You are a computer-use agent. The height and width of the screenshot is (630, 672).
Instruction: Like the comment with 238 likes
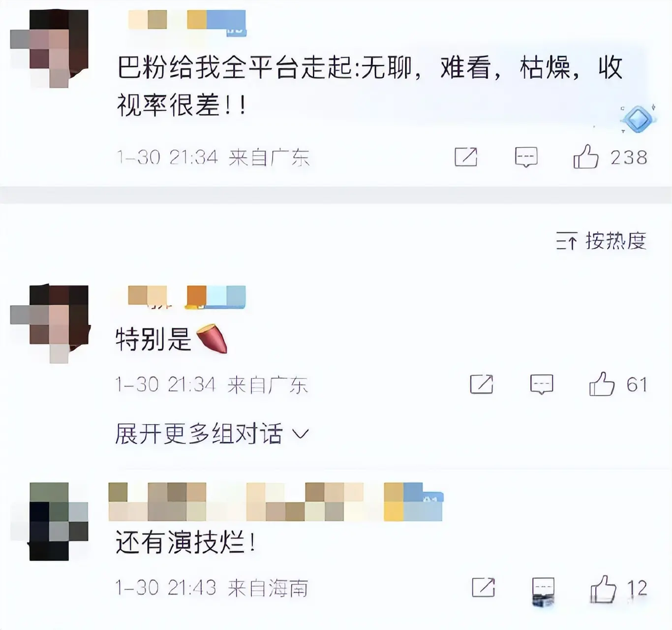click(x=586, y=157)
